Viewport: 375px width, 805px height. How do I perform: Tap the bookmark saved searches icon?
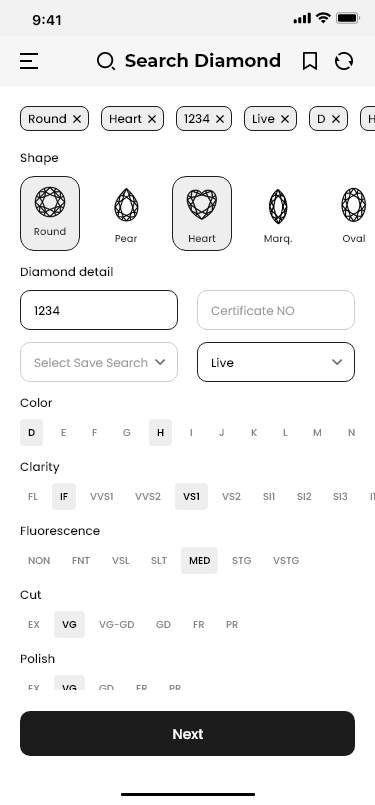310,61
